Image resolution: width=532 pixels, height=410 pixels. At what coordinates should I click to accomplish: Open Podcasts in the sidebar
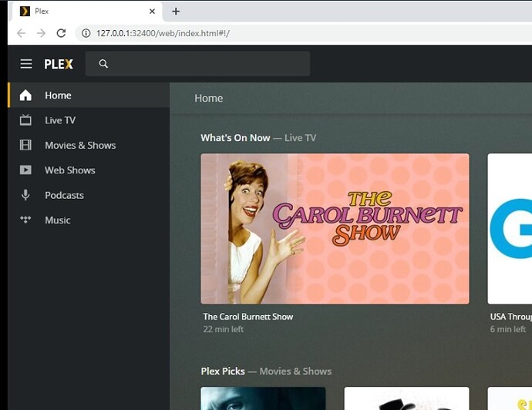click(x=89, y=195)
